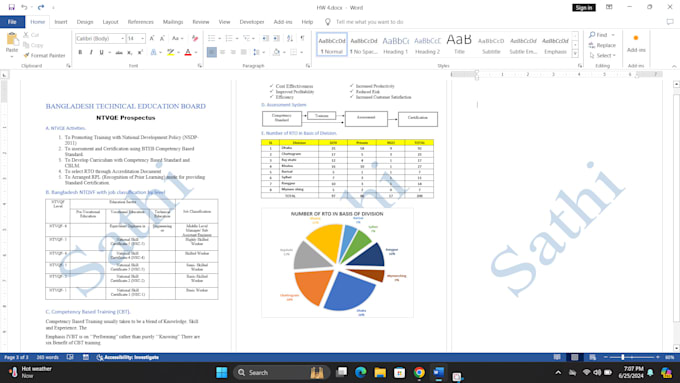Expand the Styles gallery more arrow
Viewport: 680px width, 383px height.
point(575,54)
